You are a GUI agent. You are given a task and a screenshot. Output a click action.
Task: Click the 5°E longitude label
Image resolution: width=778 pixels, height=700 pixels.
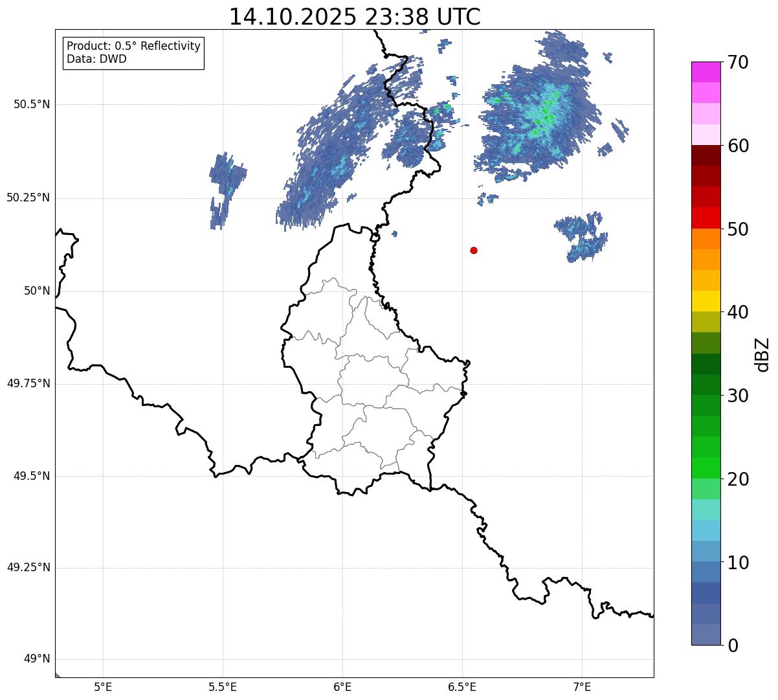(x=103, y=686)
